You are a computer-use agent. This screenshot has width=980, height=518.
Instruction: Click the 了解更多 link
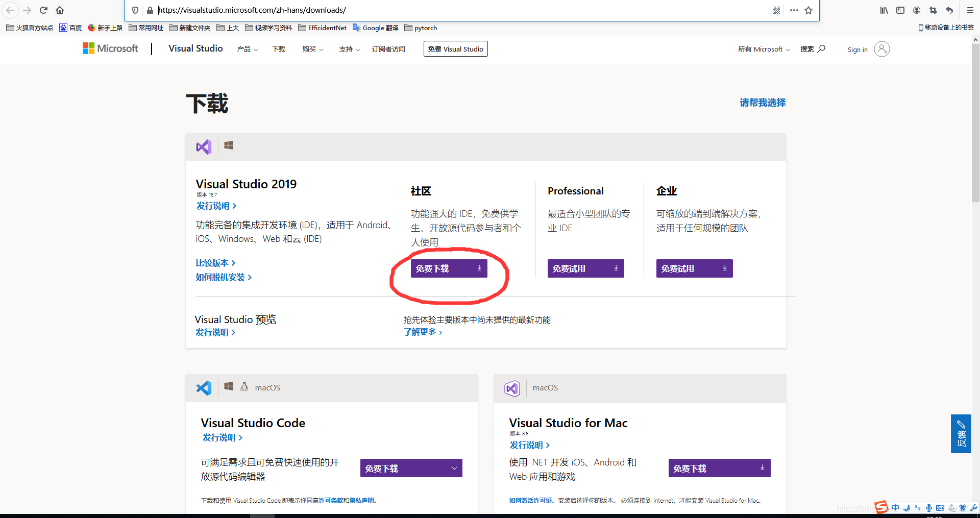[423, 332]
